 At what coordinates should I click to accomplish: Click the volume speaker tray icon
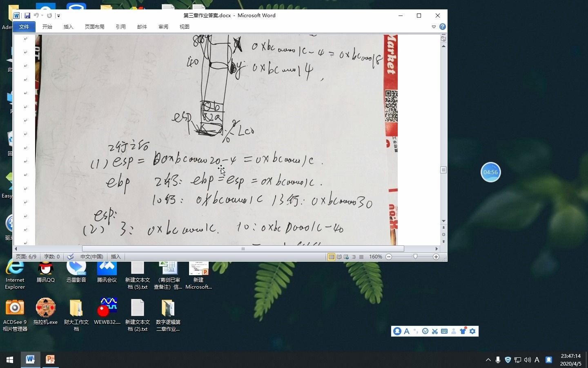coord(527,360)
